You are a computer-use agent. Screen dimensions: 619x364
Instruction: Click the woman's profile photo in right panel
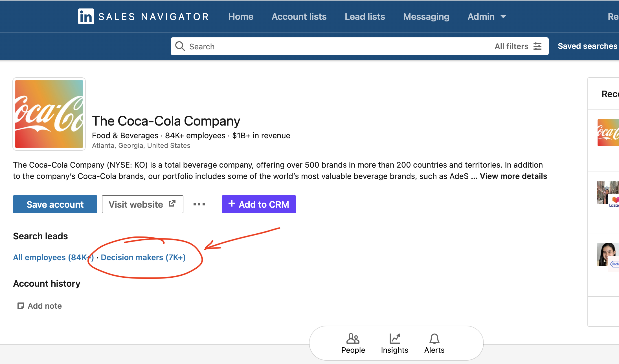point(607,255)
